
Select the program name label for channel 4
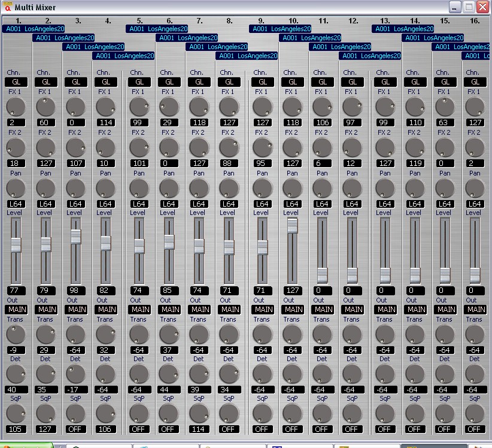pyautogui.click(x=123, y=56)
